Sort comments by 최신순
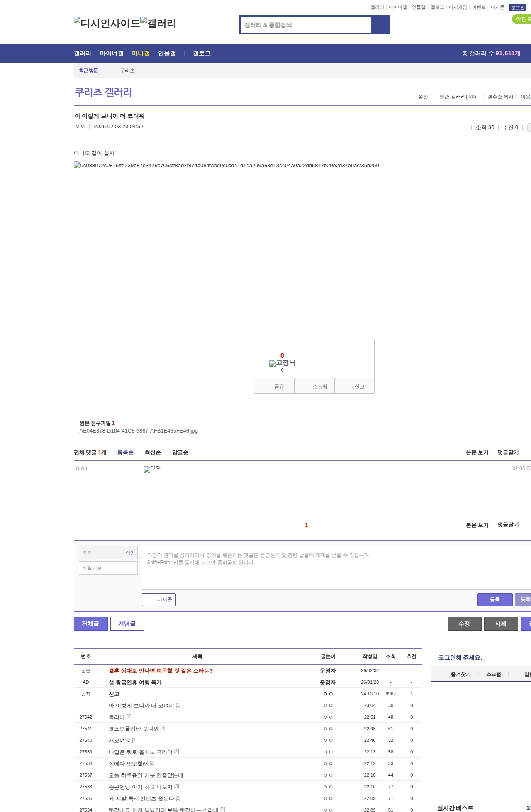Screen dimensions: 531x812 pos(153,452)
